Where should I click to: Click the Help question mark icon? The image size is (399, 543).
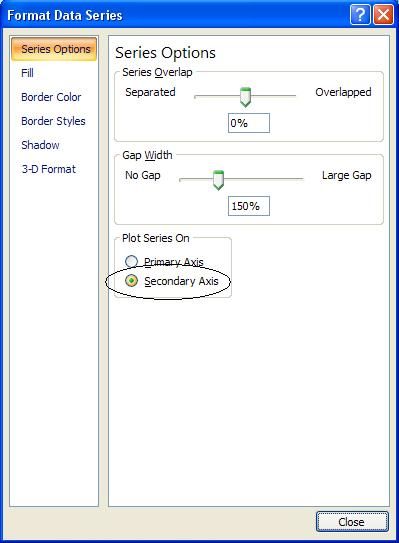pyautogui.click(x=360, y=15)
